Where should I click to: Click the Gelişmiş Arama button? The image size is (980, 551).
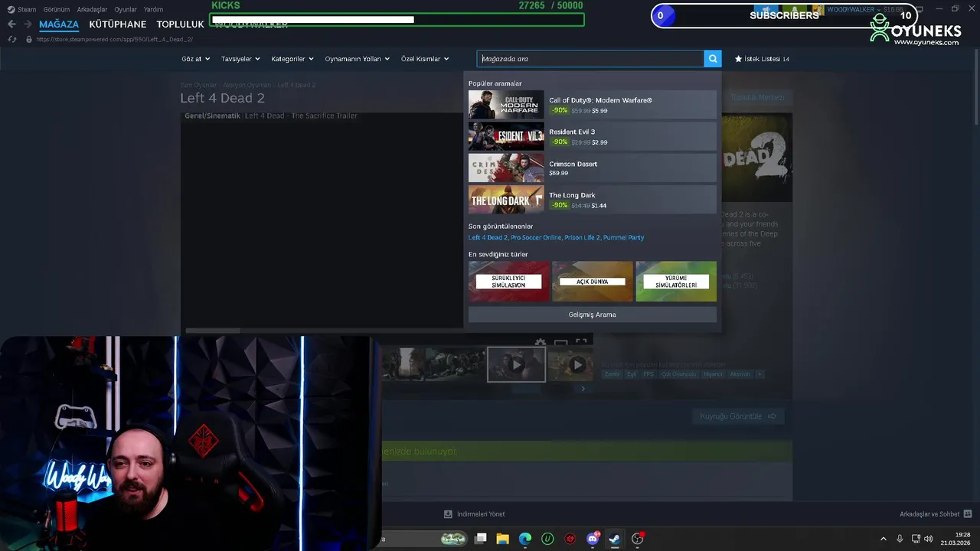(x=593, y=315)
